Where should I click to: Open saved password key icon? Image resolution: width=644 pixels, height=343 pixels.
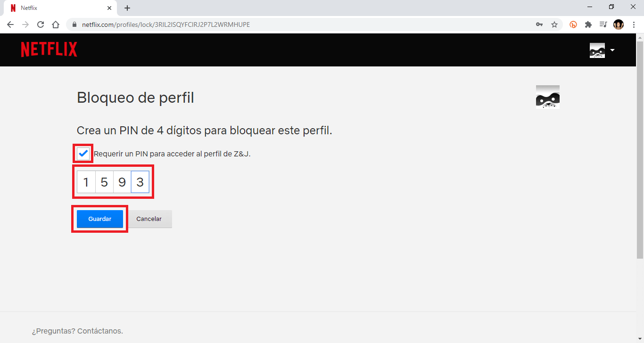point(539,24)
